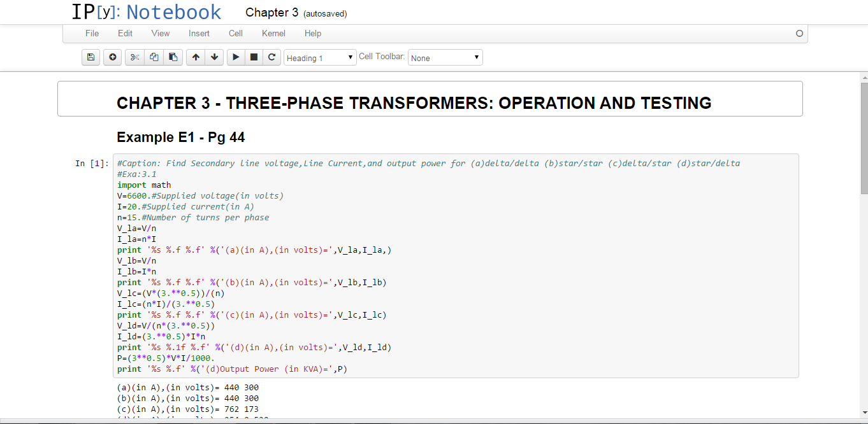
Task: Insert a cell below using plus icon
Action: pos(113,57)
